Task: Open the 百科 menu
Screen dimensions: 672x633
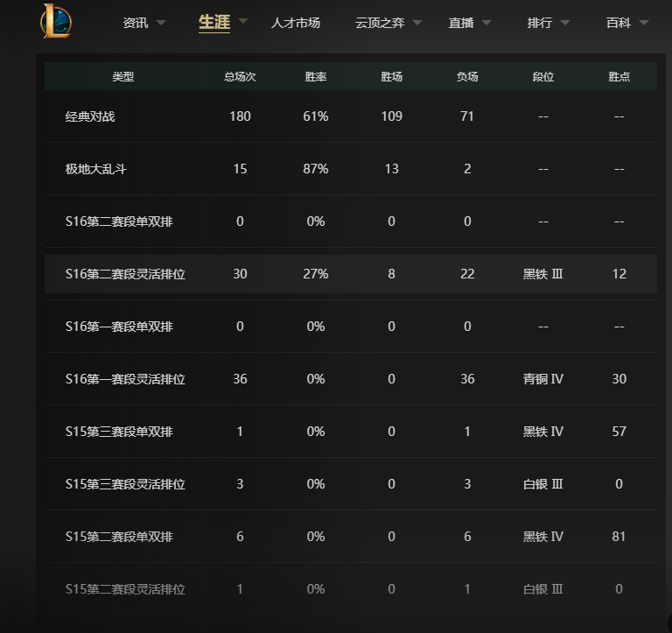Action: (619, 23)
